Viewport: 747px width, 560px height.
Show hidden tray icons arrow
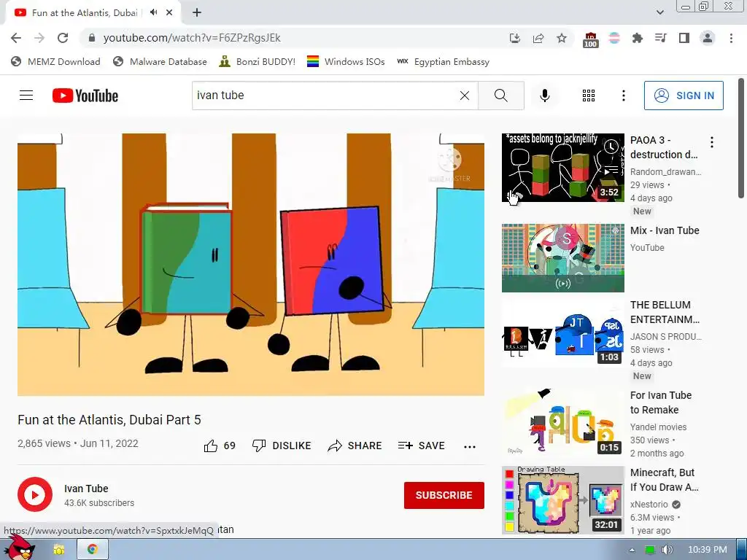point(632,550)
